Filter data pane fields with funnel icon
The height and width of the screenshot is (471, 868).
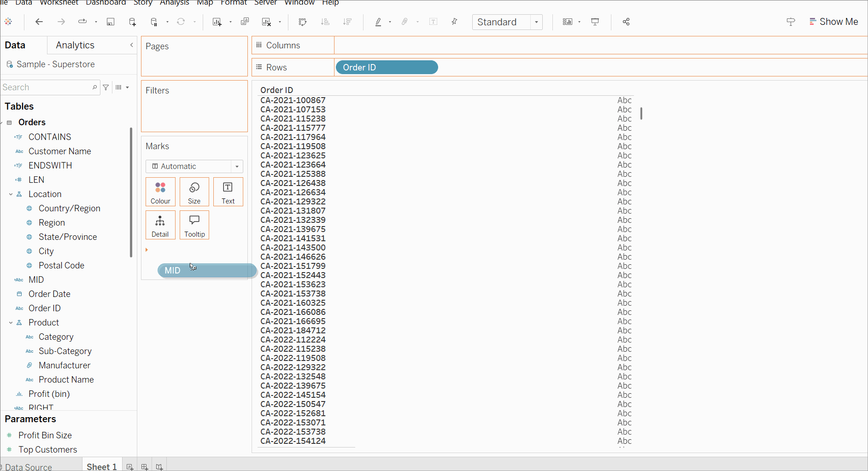[x=106, y=87]
